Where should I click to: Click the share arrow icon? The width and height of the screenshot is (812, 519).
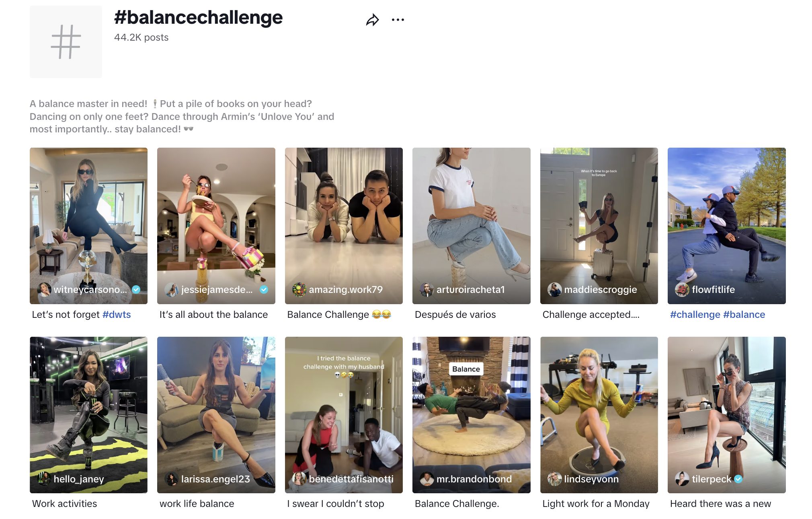click(373, 20)
